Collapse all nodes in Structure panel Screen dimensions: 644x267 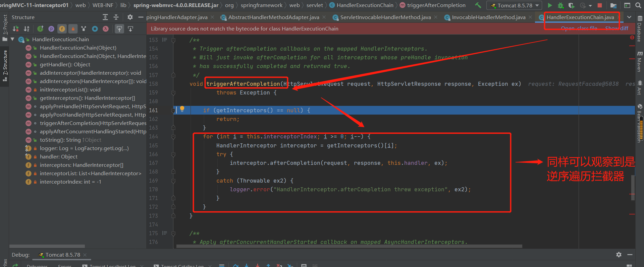(116, 17)
